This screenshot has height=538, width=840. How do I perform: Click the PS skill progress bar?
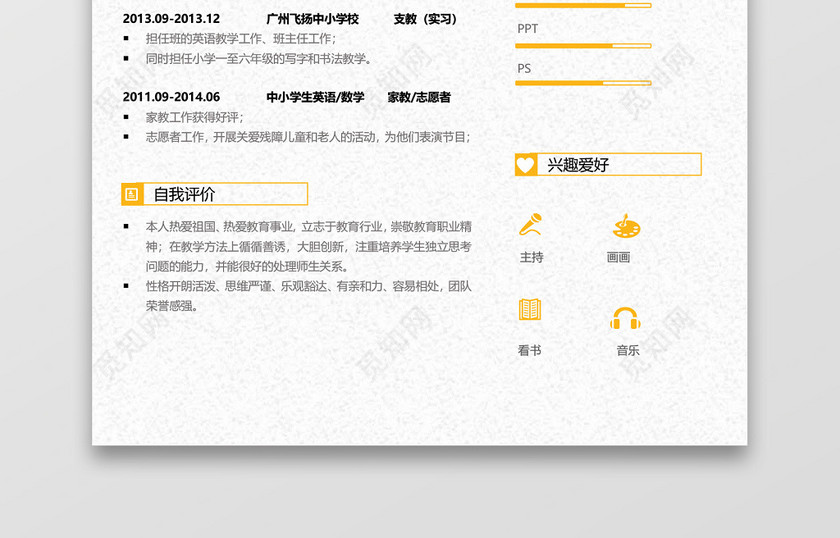coord(583,83)
